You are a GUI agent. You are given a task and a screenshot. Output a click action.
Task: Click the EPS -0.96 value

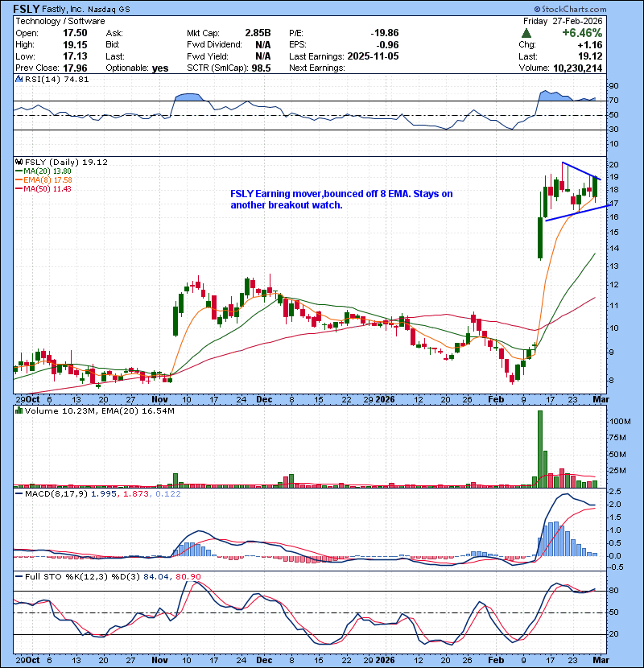click(387, 45)
